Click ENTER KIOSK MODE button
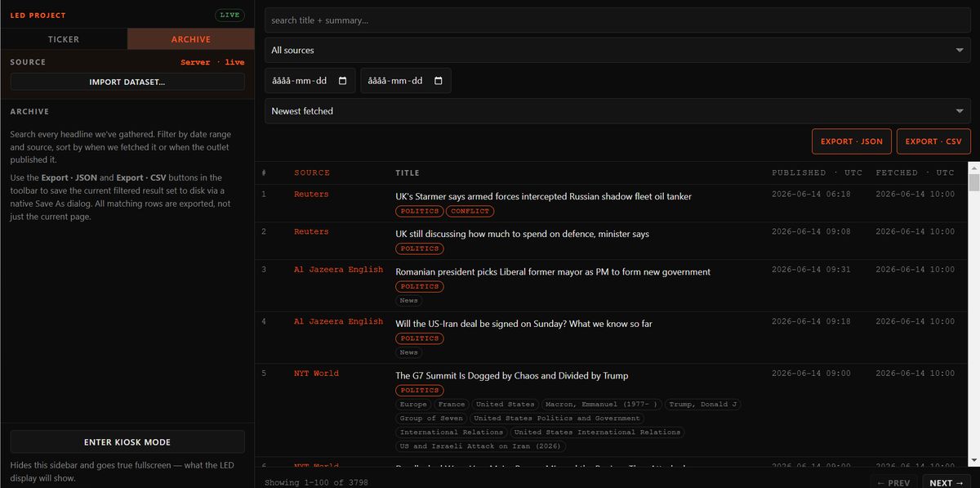980x488 pixels. pos(127,442)
